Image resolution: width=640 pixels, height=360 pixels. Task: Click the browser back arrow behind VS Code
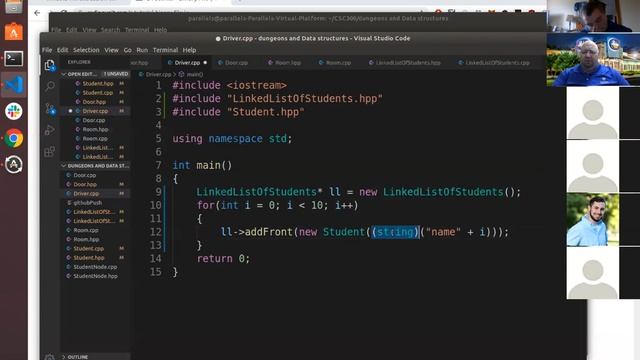(x=37, y=13)
